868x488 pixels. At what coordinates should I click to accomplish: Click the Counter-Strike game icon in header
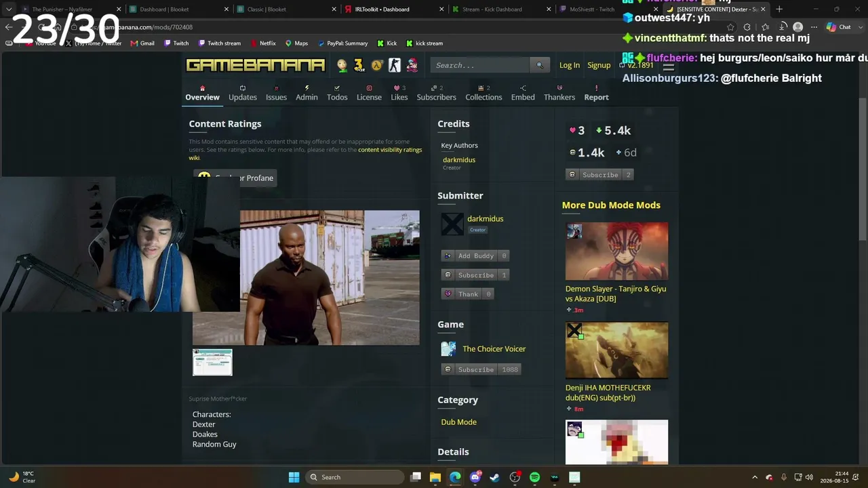click(x=395, y=65)
